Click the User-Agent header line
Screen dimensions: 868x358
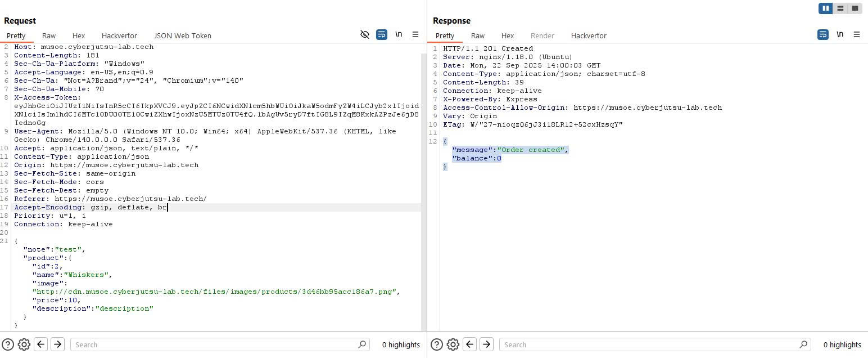tap(205, 135)
